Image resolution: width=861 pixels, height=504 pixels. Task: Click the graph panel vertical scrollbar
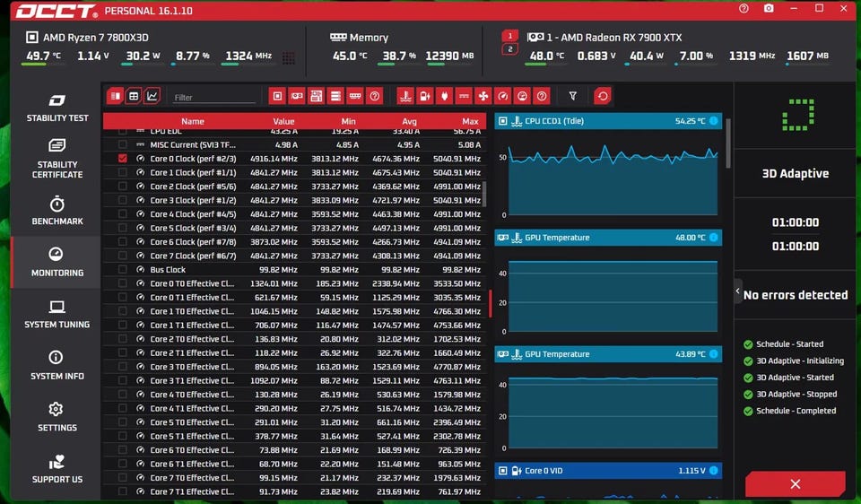click(x=728, y=143)
